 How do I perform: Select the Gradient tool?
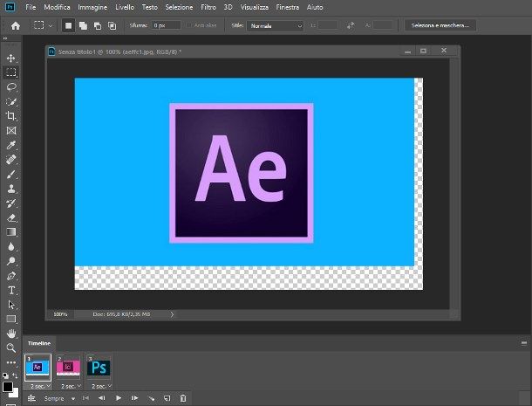pos(10,232)
